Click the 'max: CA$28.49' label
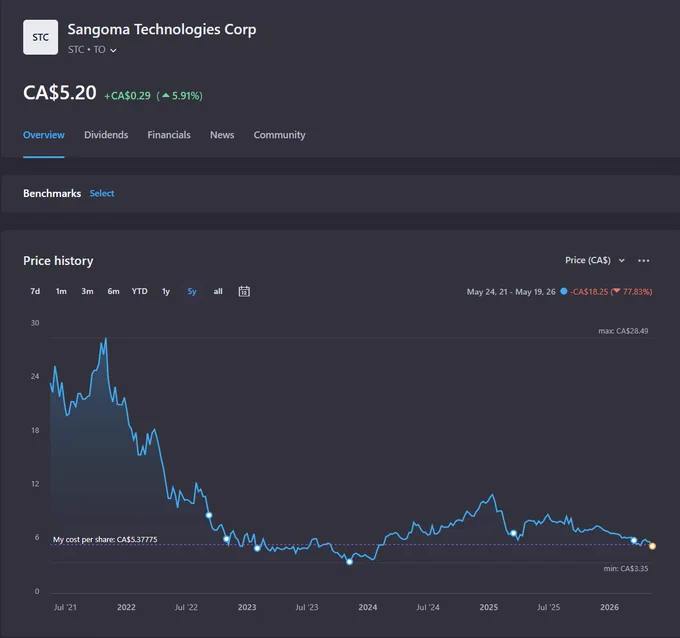The image size is (680, 638). click(623, 331)
